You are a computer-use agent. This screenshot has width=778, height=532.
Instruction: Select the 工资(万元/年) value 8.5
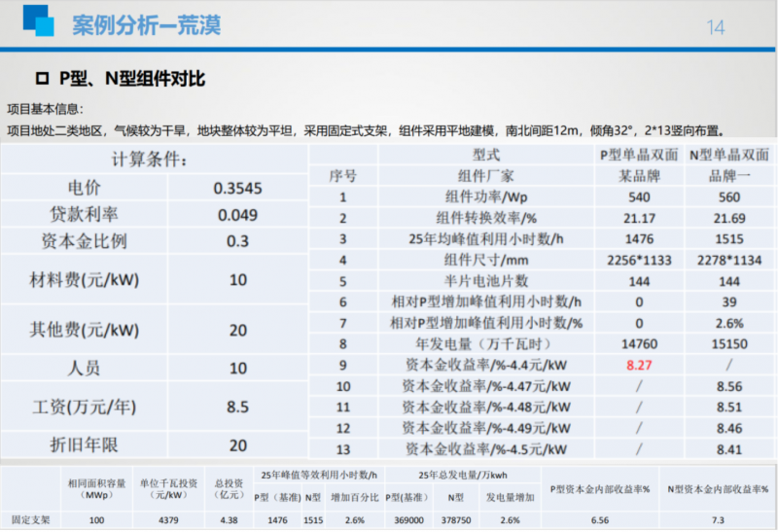point(238,407)
